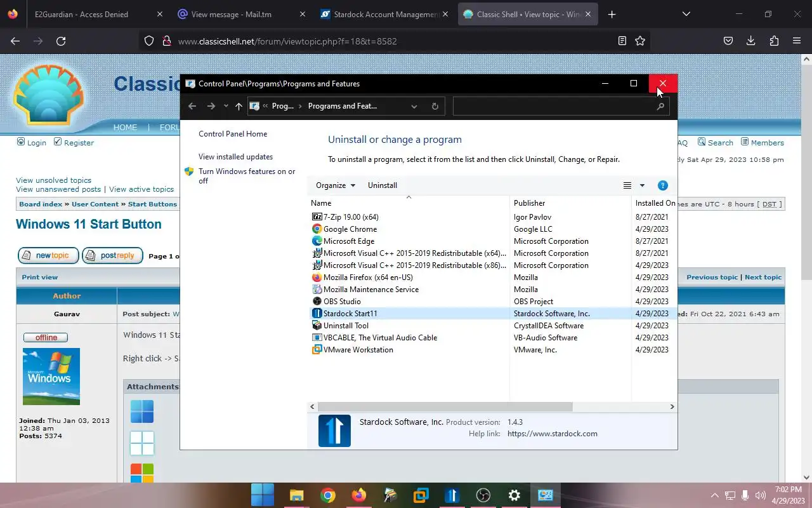The width and height of the screenshot is (812, 508).
Task: Expand the address bar history dropdown
Action: (414, 106)
